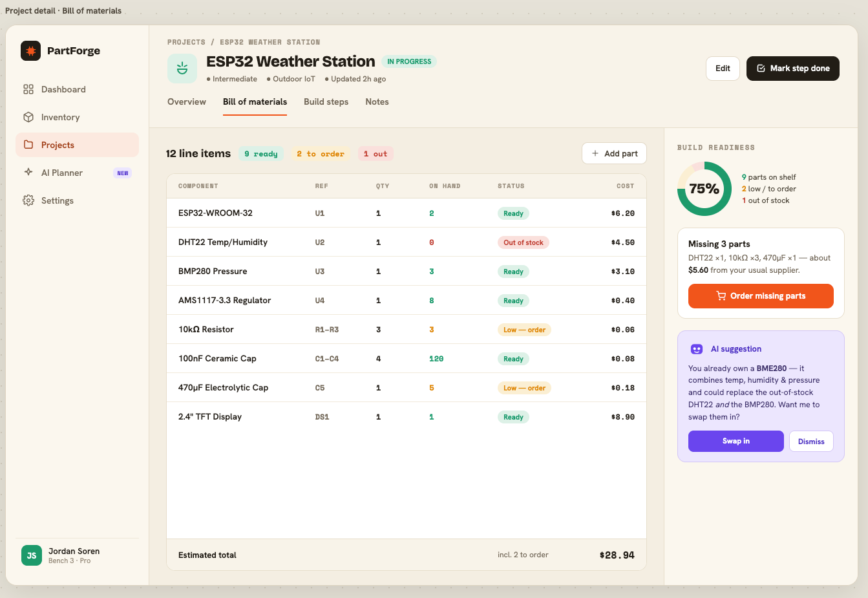The image size is (868, 598).
Task: Click the JS user avatar
Action: 32,555
